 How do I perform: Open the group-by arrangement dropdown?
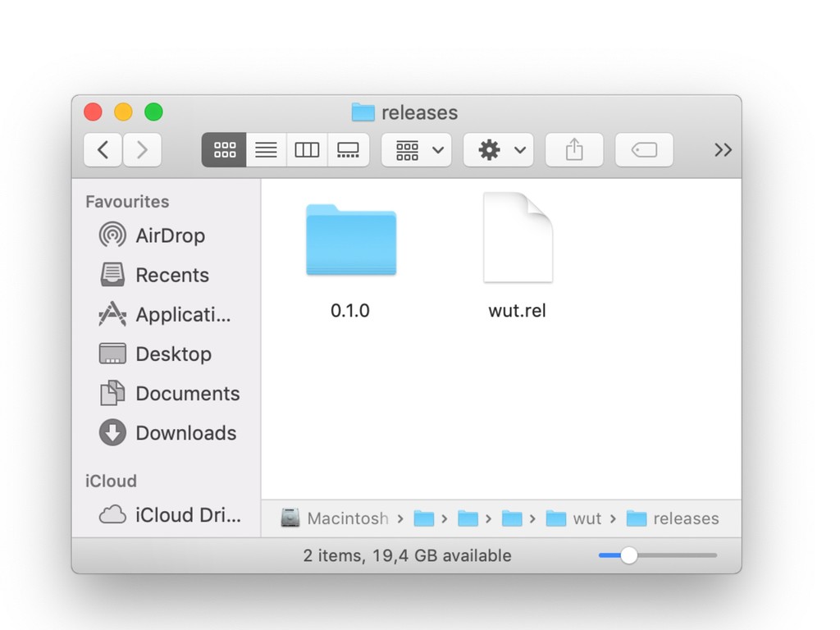click(x=416, y=150)
